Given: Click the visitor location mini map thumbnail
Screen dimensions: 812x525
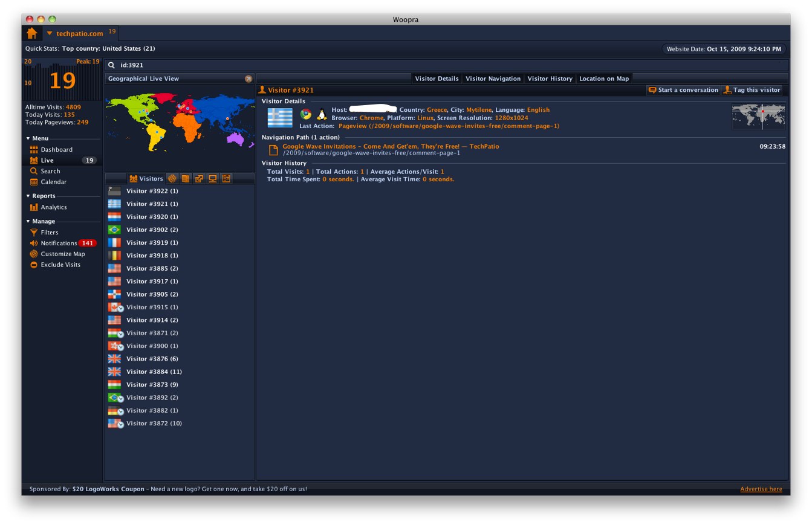Looking at the screenshot, I should [758, 116].
